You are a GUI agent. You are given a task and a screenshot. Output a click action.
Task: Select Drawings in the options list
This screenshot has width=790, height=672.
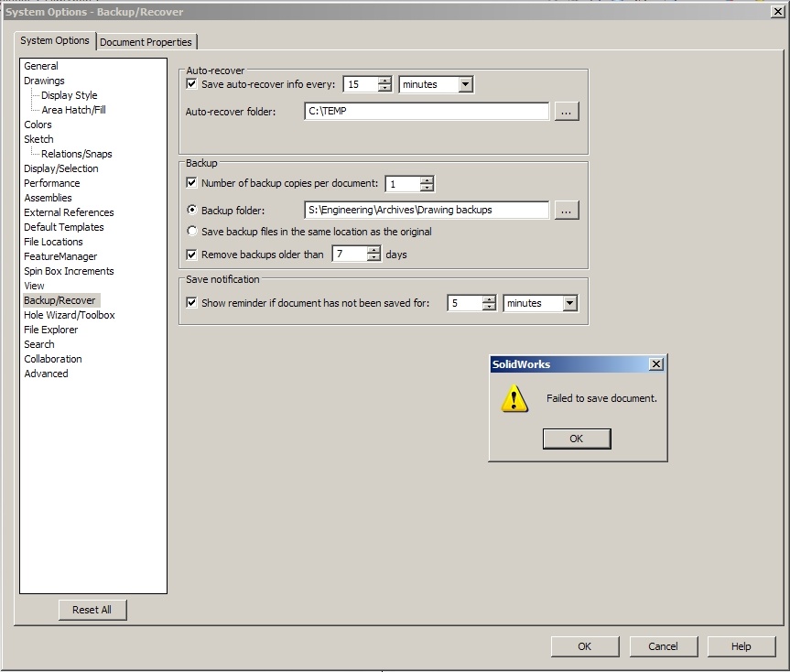tap(44, 81)
